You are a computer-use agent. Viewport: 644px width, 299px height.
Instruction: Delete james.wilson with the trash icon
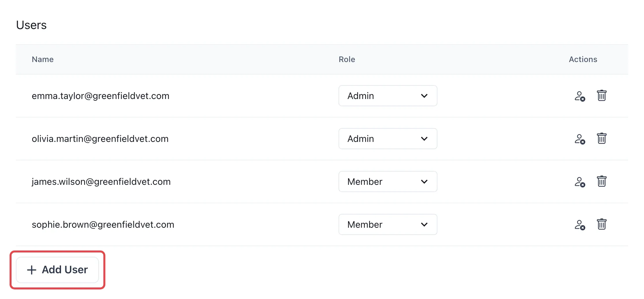(x=601, y=182)
